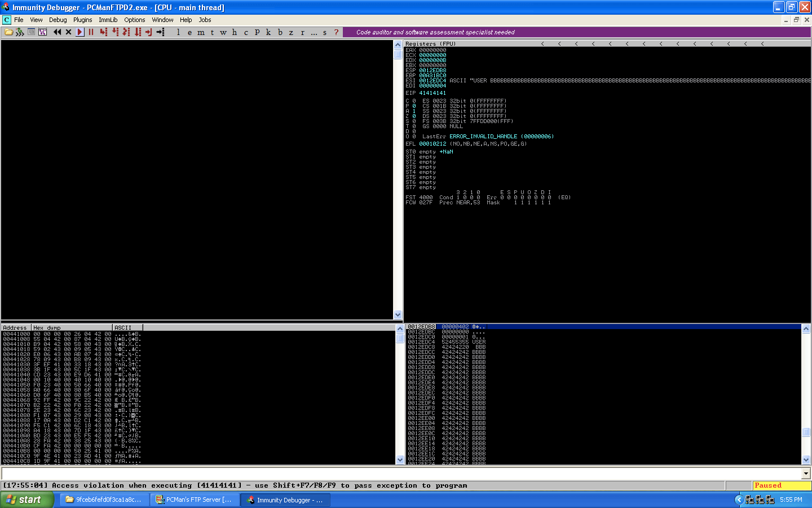
Task: Restart the program with rewind icon
Action: 57,32
